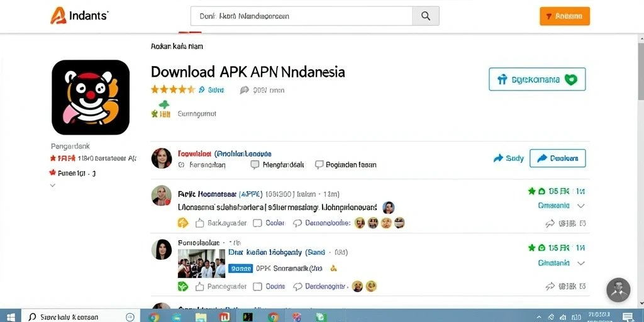
Task: Click the first emoji reaction on photo post
Action: (x=357, y=286)
